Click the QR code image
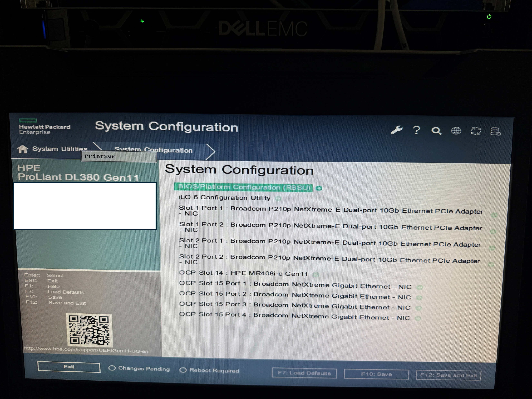This screenshot has width=532, height=399. (89, 330)
